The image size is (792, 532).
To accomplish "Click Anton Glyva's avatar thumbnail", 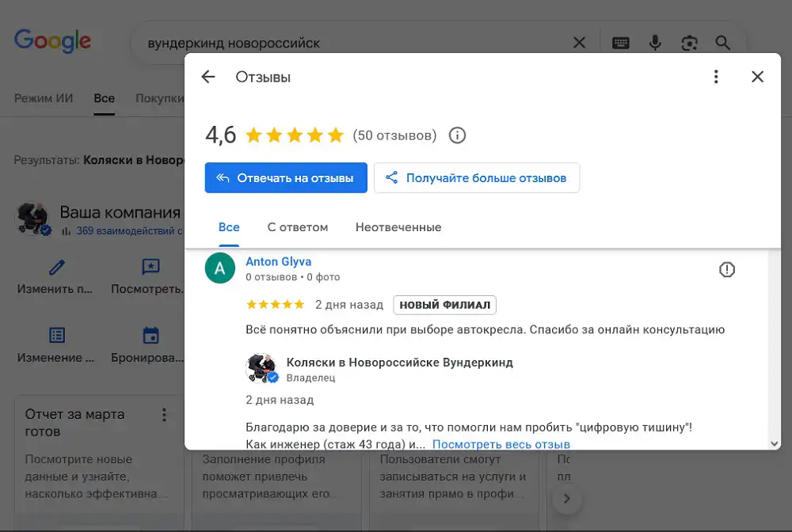I will 219,268.
